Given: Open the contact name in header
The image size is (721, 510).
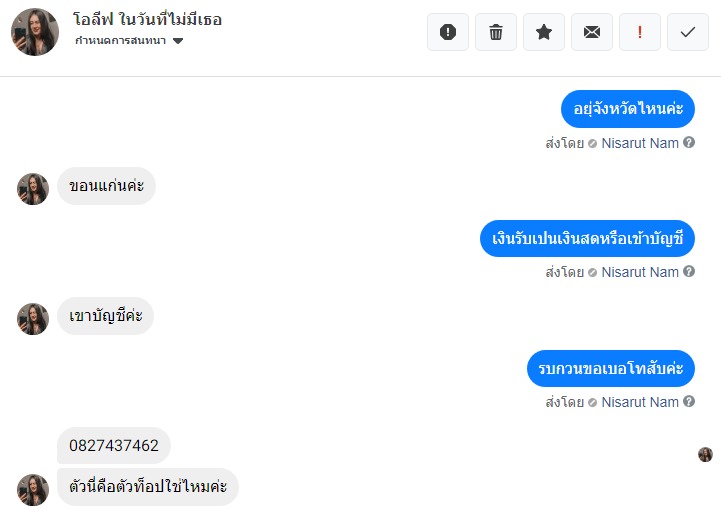Looking at the screenshot, I should (148, 20).
